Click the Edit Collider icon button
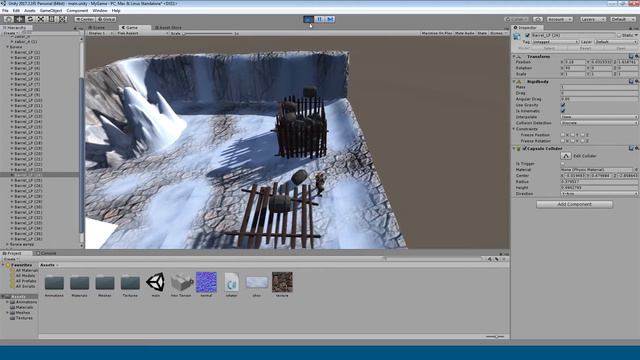The height and width of the screenshot is (360, 640). (x=566, y=156)
